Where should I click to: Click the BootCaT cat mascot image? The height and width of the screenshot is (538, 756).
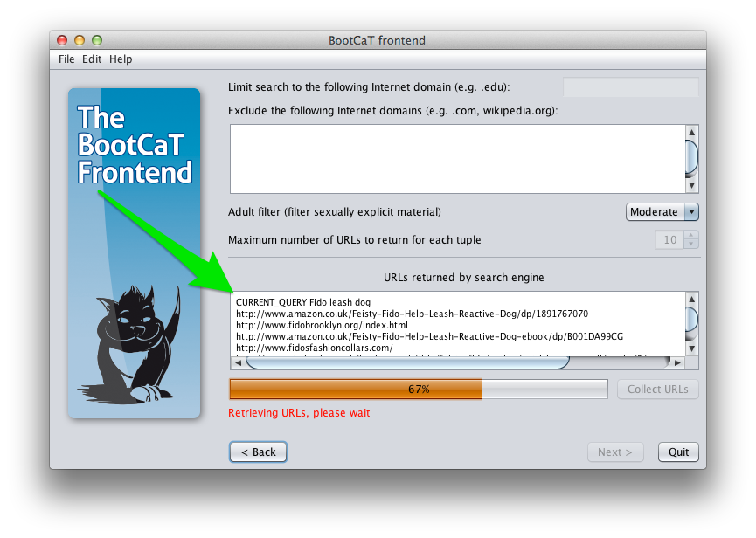(129, 344)
